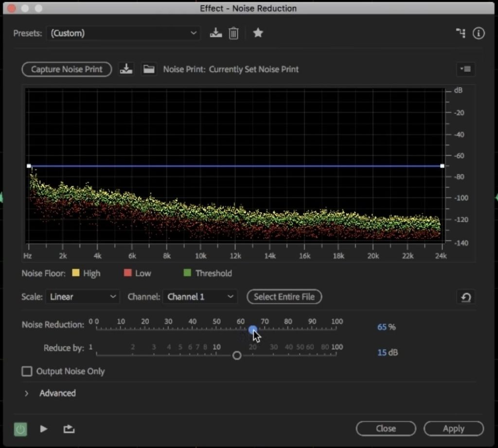Delete preset with the trash icon

pyautogui.click(x=233, y=33)
